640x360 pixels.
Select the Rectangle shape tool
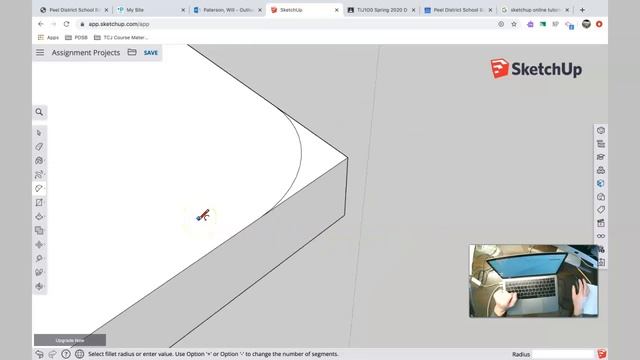pyautogui.click(x=39, y=202)
